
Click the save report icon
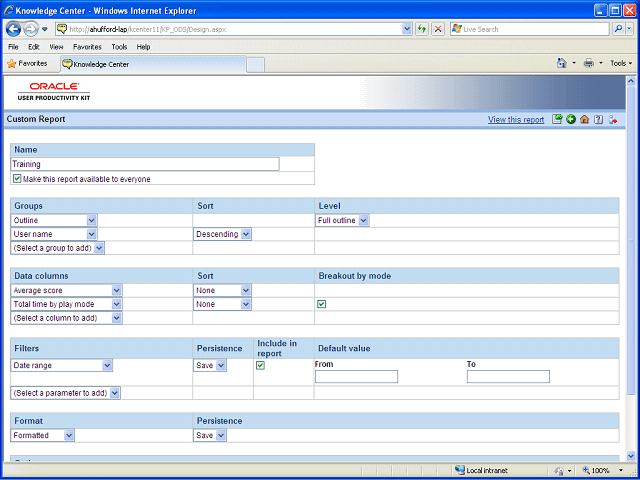point(557,119)
